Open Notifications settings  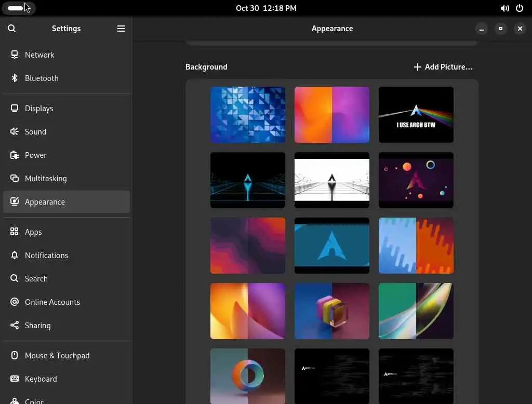click(66, 255)
